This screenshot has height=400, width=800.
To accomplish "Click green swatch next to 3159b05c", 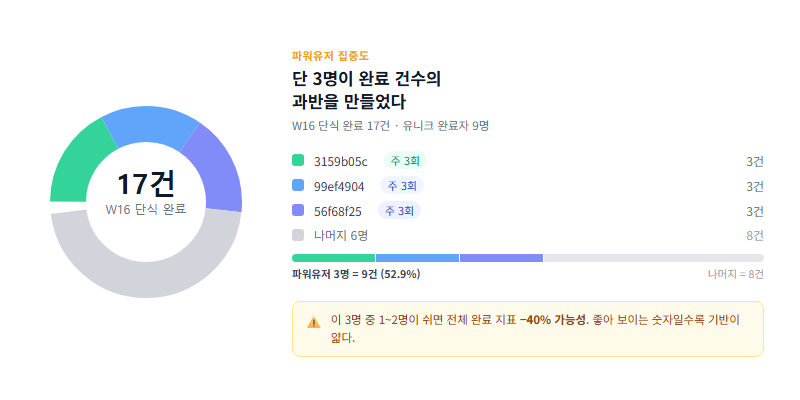I will click(x=298, y=160).
